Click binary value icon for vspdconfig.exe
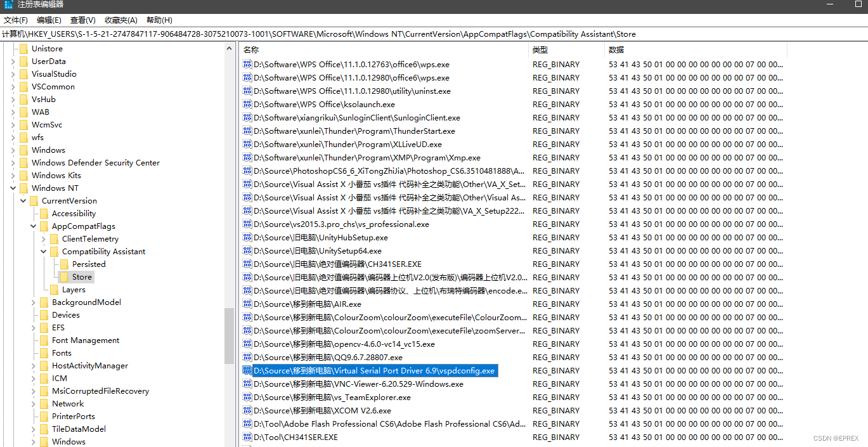868x447 pixels. tap(247, 371)
